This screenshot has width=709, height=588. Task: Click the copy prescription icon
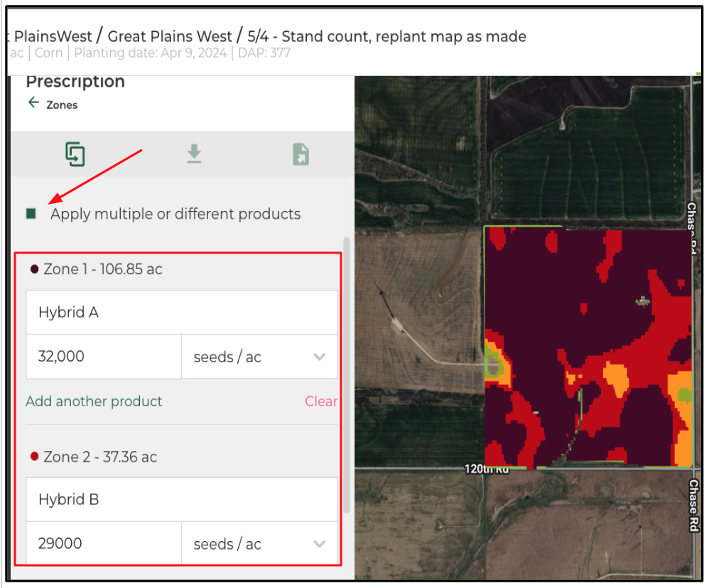point(75,154)
